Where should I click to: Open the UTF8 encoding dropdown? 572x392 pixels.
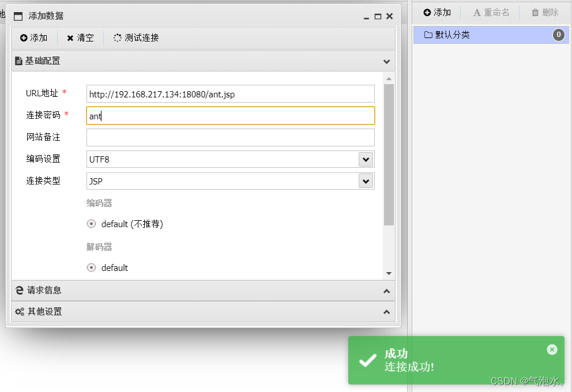tap(365, 159)
